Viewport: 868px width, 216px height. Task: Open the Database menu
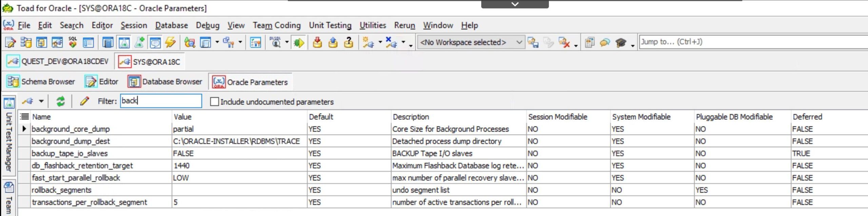click(172, 25)
